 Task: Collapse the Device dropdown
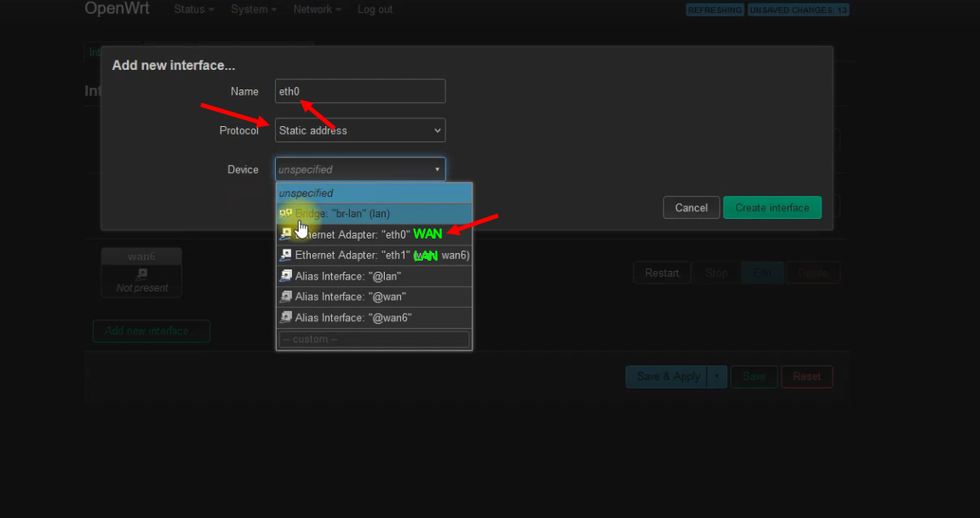(360, 170)
